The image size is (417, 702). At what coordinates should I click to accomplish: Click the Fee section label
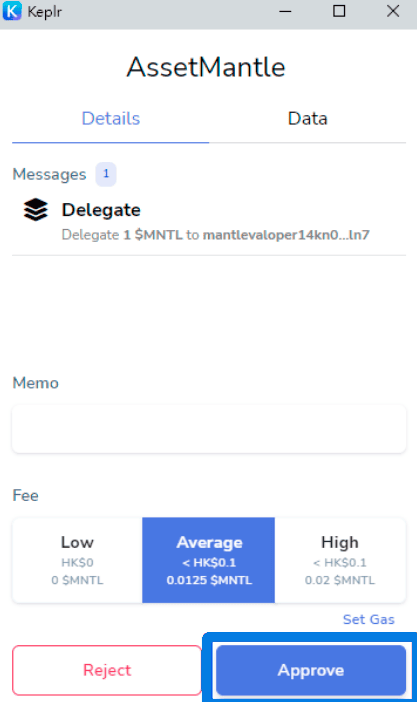26,496
